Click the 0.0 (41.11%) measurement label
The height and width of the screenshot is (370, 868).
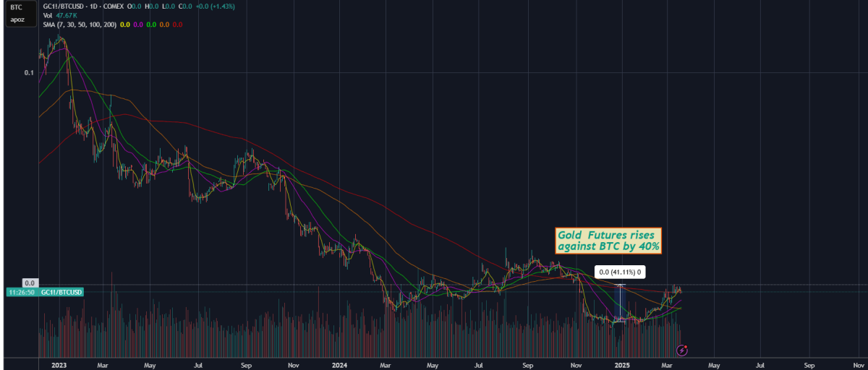[x=619, y=272]
